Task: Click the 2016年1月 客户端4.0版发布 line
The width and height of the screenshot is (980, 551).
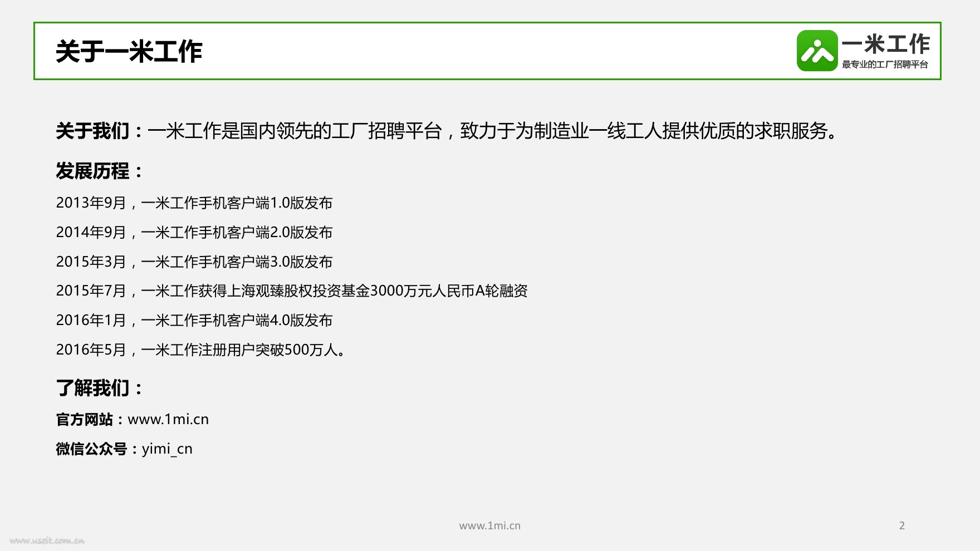Action: pyautogui.click(x=194, y=320)
